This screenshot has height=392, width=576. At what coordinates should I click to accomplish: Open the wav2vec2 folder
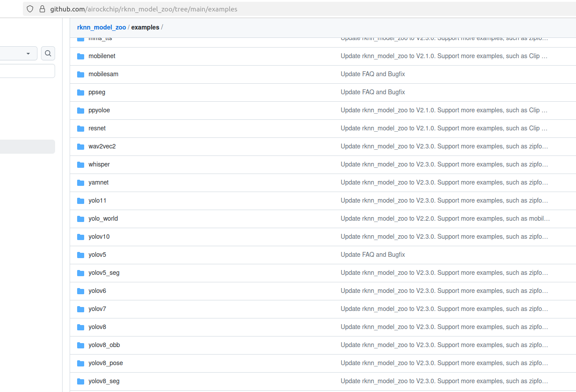pos(102,146)
